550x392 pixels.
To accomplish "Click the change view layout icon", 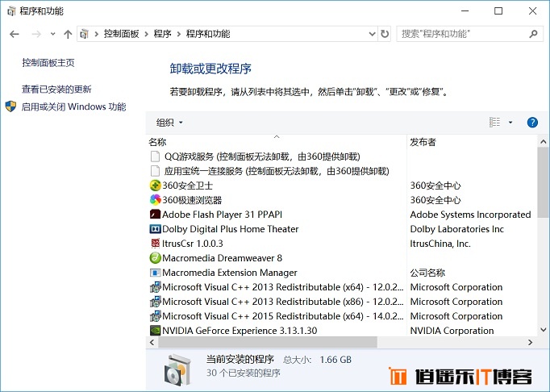I will click(494, 122).
